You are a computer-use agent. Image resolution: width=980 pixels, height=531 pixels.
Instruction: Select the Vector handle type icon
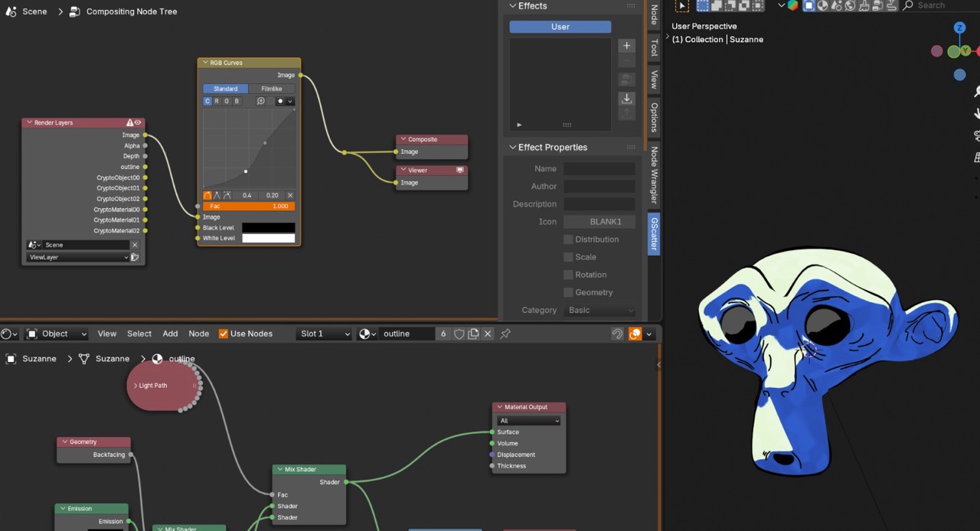pos(217,195)
